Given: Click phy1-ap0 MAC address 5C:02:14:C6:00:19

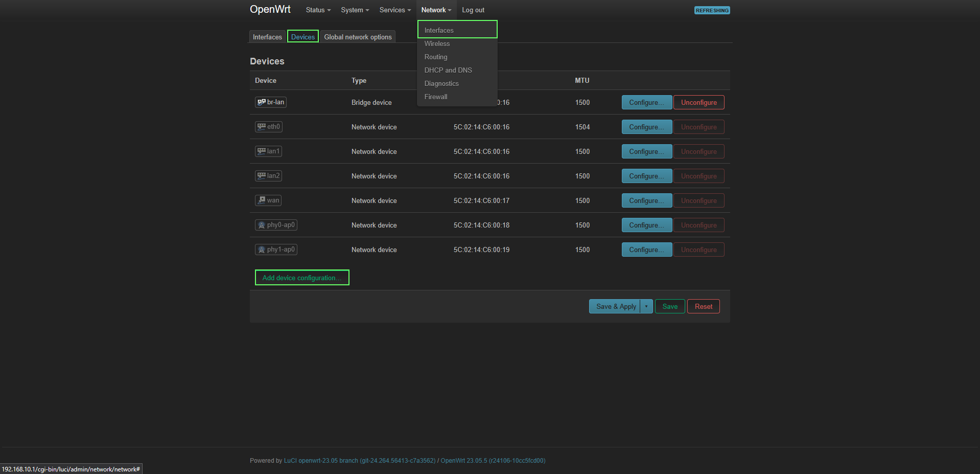Looking at the screenshot, I should pos(481,250).
